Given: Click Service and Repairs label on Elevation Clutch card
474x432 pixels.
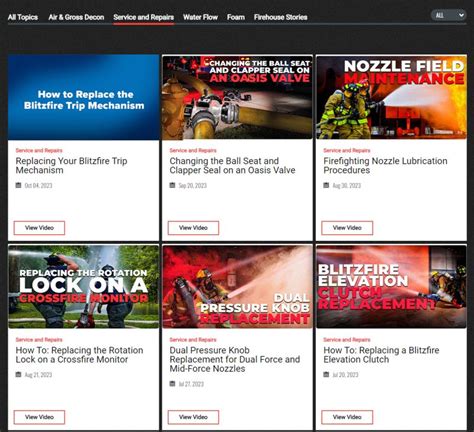Looking at the screenshot, I should 347,340.
